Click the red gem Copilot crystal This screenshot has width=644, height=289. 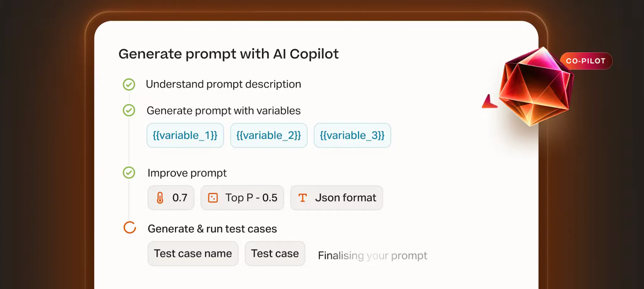click(536, 87)
